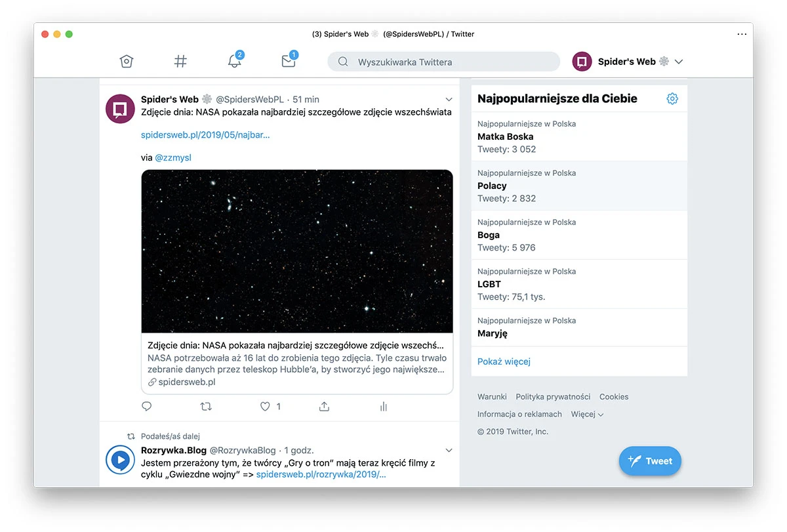The width and height of the screenshot is (787, 532).
Task: Click the Rozrywka.Blog author name
Action: pos(174,450)
